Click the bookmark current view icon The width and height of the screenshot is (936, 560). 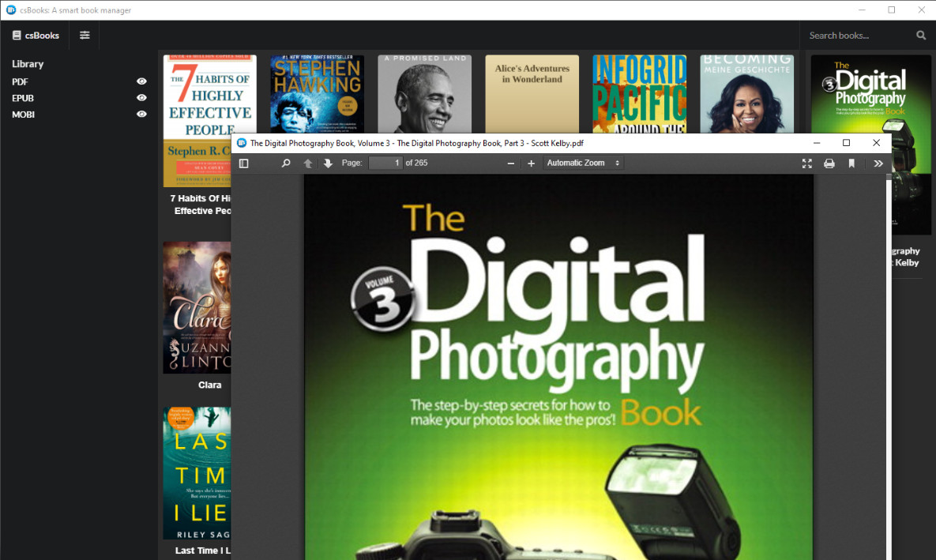click(851, 163)
